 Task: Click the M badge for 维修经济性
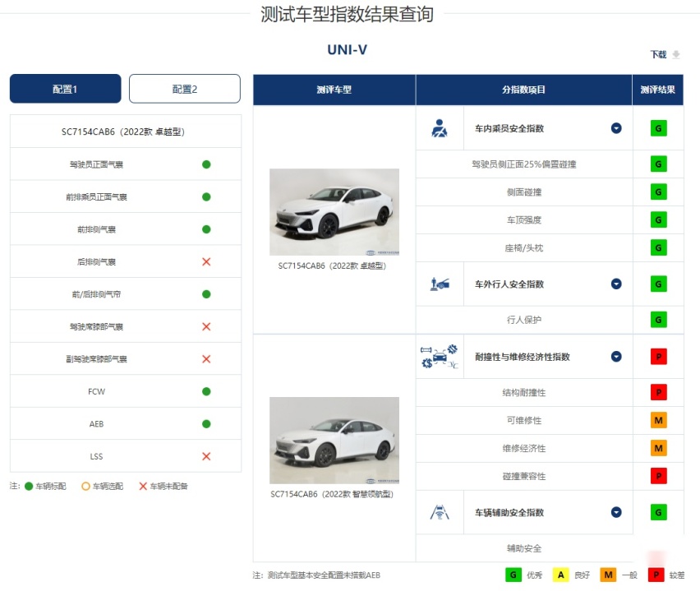pyautogui.click(x=658, y=448)
